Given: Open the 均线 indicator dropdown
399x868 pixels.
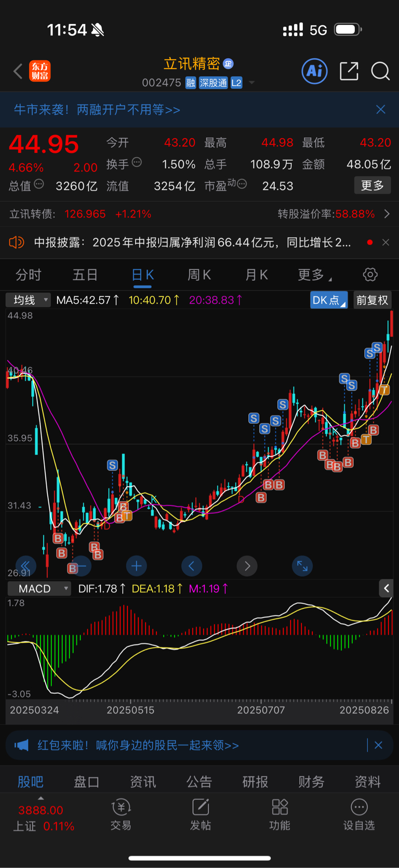Looking at the screenshot, I should click(x=28, y=300).
